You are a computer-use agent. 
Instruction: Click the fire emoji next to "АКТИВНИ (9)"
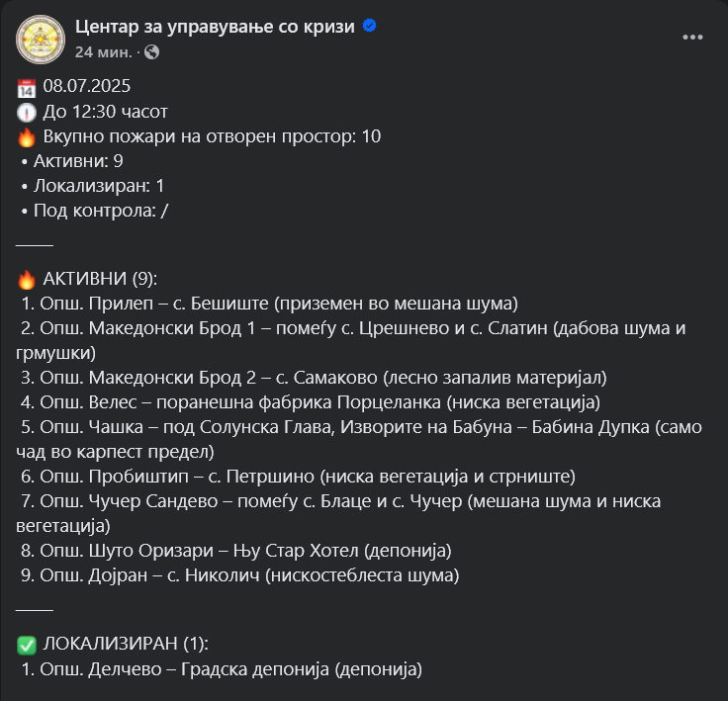27,280
